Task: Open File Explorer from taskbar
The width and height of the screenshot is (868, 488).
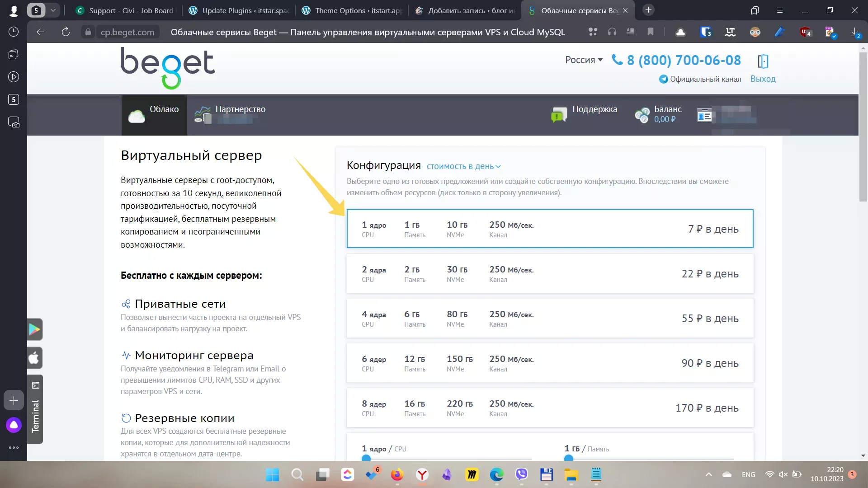Action: point(571,474)
